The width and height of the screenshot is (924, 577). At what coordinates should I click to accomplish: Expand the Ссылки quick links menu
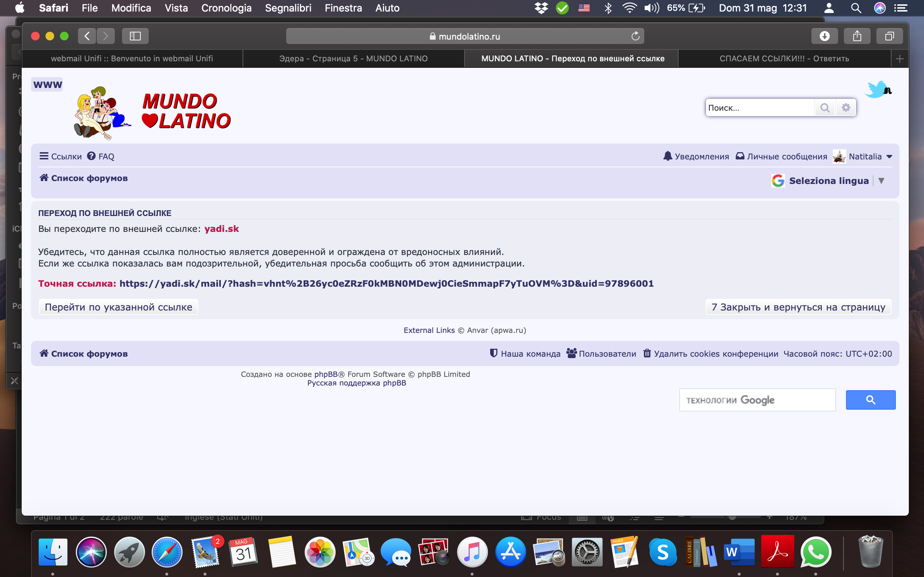click(x=60, y=157)
